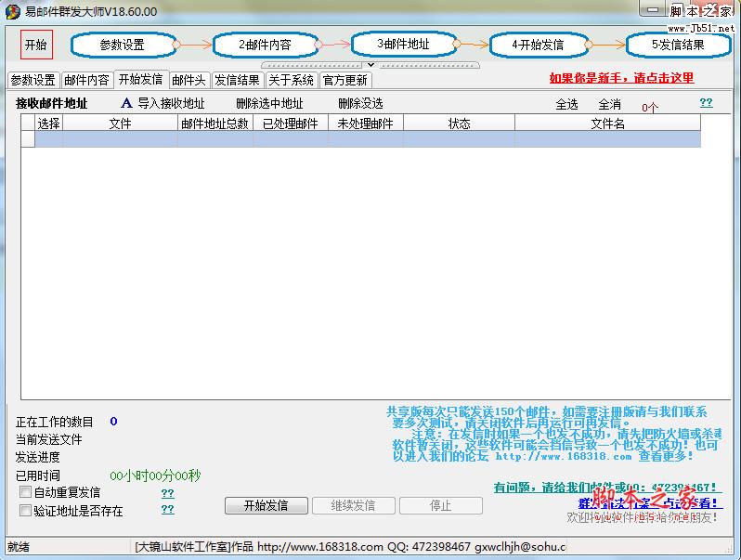Click the 如果你是新手，请点击这里 link
The height and width of the screenshot is (560, 741).
click(621, 79)
